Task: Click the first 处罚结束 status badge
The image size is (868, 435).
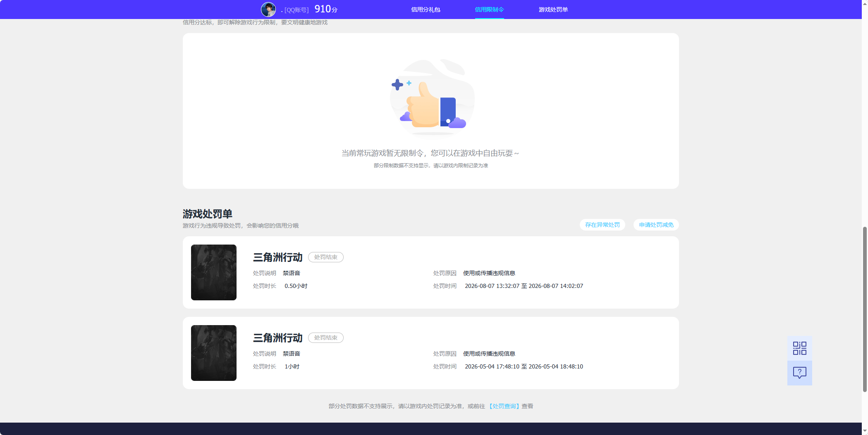Action: [326, 257]
